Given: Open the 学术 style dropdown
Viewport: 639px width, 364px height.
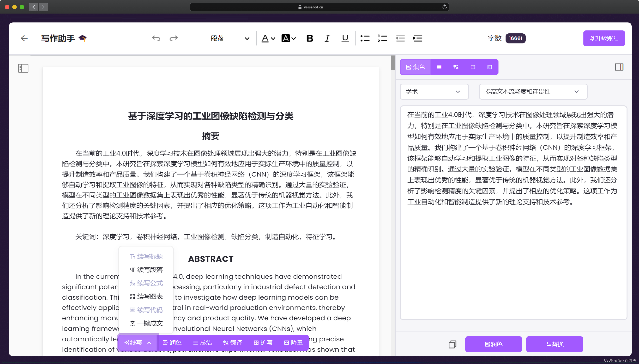Looking at the screenshot, I should [434, 92].
